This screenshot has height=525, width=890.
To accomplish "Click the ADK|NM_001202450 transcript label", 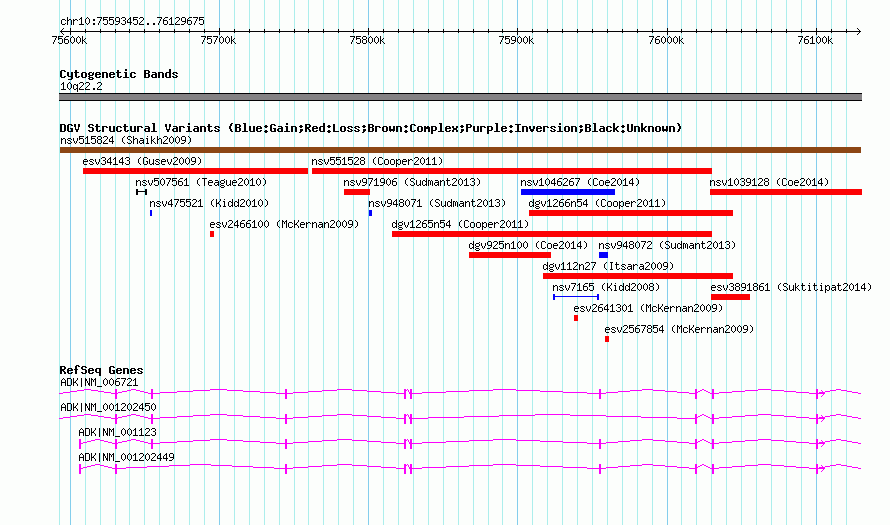I will [108, 408].
